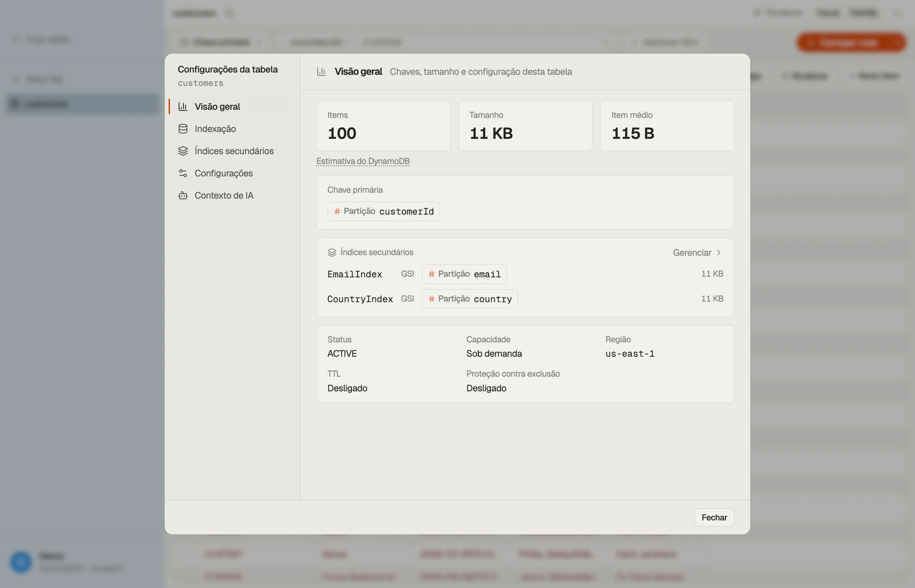Viewport: 915px width, 588px height.
Task: Click the chart icon in the Visão geral header
Action: 322,72
